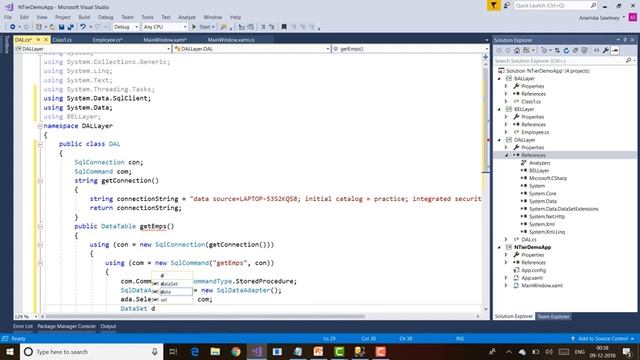Open Windows Start menu
640x360 pixels.
click(10, 351)
